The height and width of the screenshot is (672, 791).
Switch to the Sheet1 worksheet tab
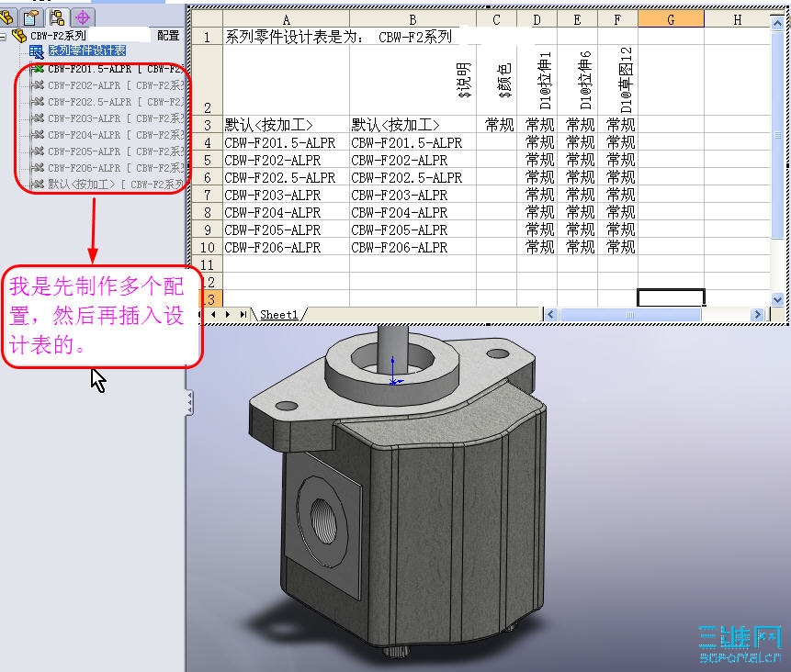coord(279,314)
